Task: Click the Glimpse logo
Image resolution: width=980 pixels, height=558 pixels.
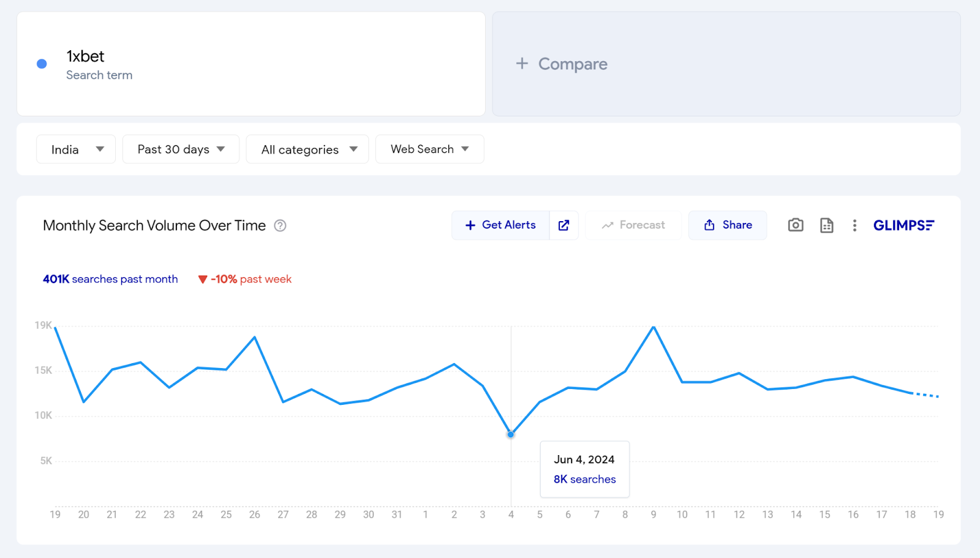Action: [x=903, y=225]
